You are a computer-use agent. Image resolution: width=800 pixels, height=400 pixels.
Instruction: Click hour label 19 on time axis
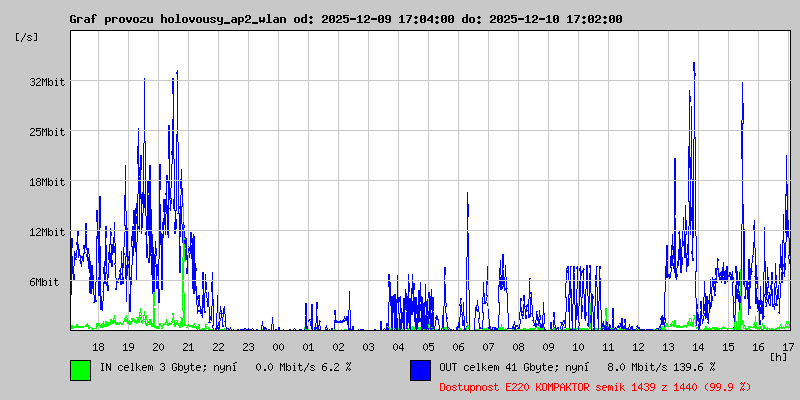click(129, 347)
